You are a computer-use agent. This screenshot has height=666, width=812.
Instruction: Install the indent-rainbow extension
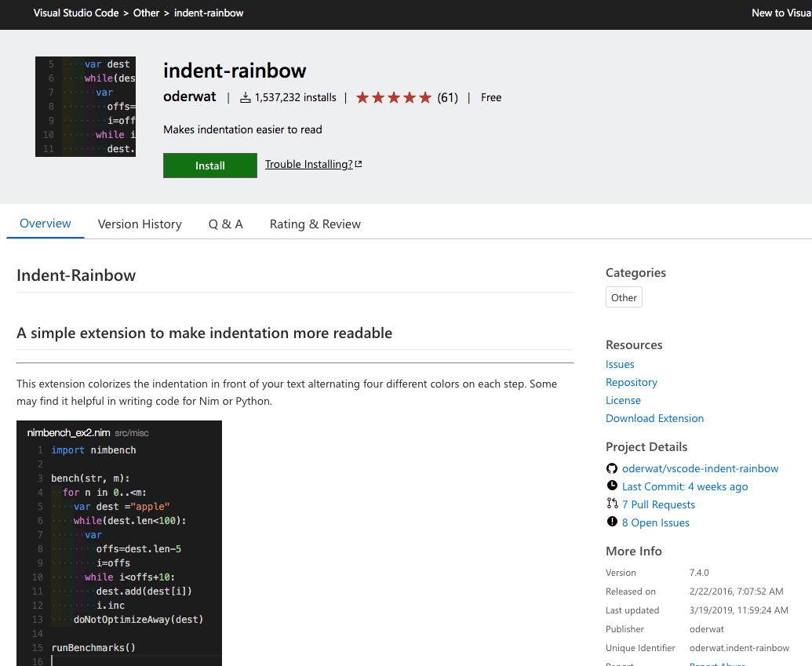[209, 166]
